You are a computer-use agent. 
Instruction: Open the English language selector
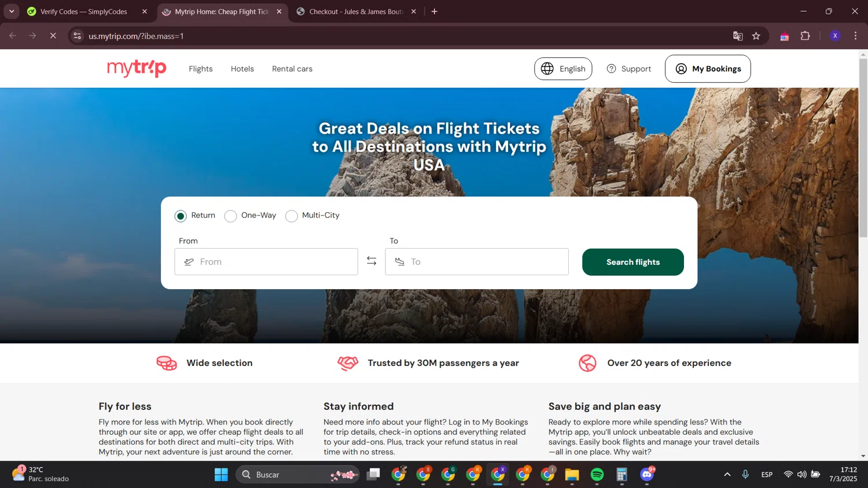563,69
